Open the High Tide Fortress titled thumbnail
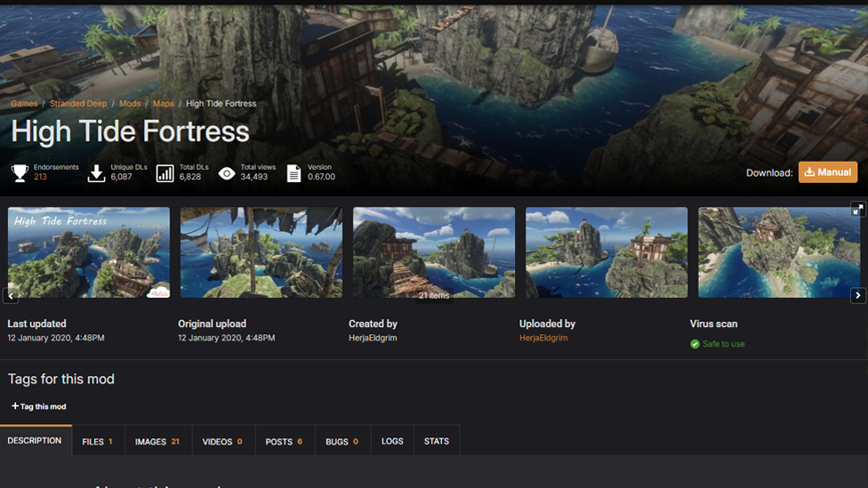 [89, 252]
